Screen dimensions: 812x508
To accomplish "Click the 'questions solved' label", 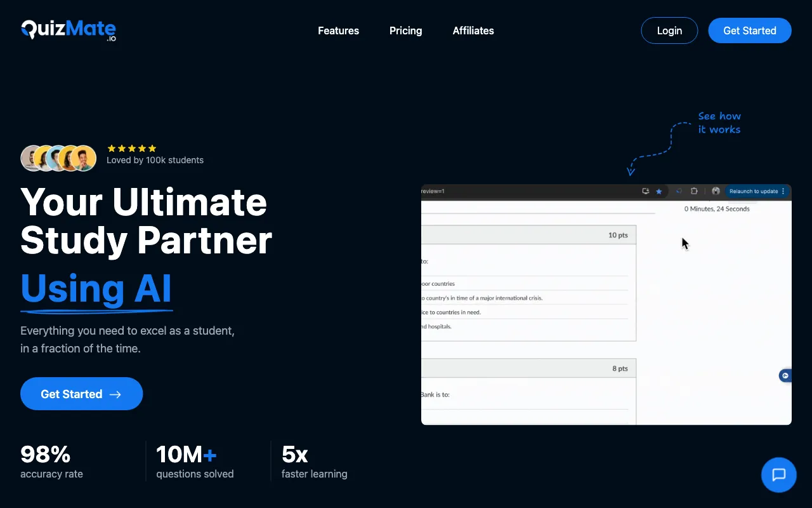I will [195, 474].
